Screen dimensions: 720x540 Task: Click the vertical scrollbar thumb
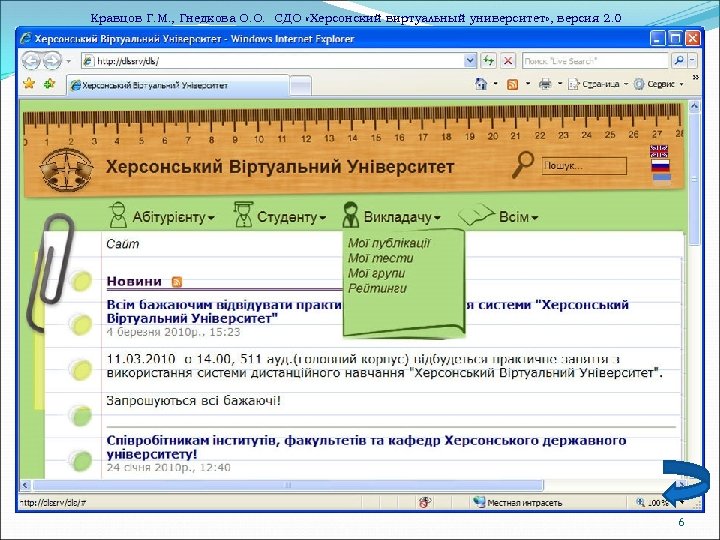(694, 179)
